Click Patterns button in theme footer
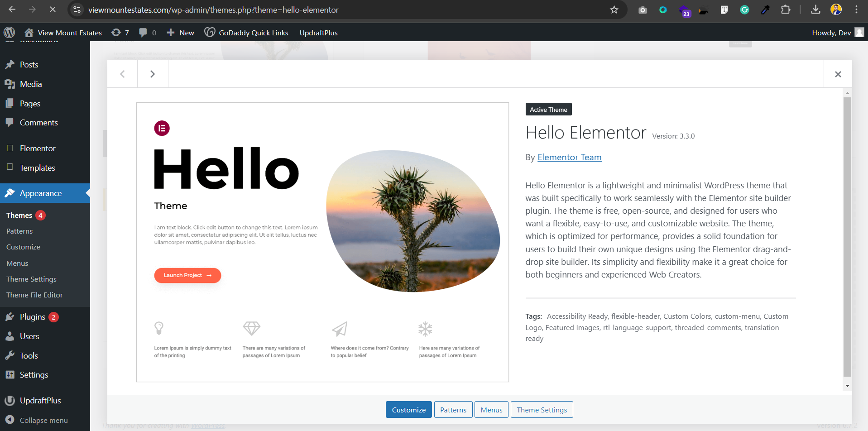Image resolution: width=868 pixels, height=431 pixels. coord(453,410)
